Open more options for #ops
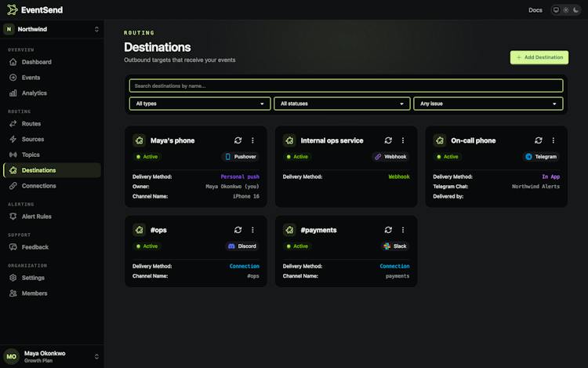Screen dimensions: 588x368 (x=252, y=230)
